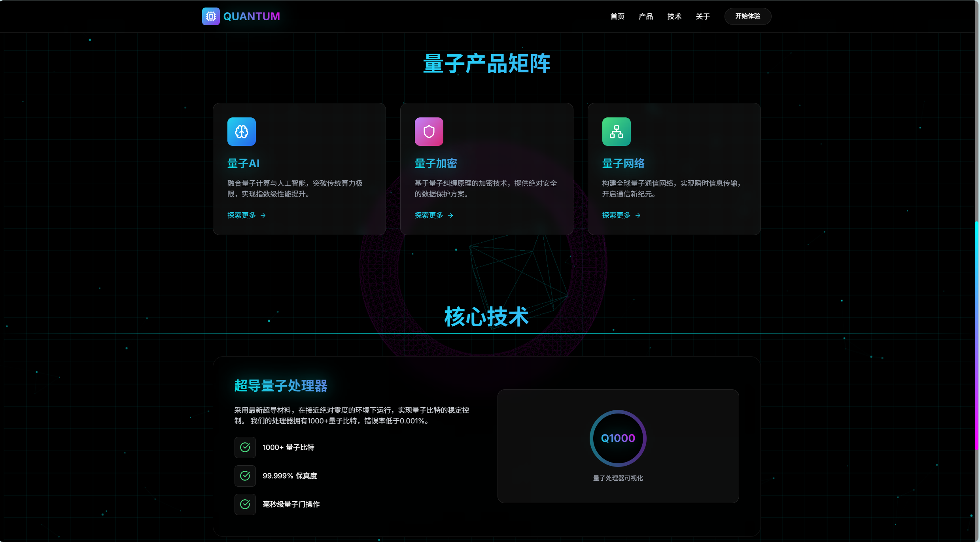Click the page's vertical scrollbar thumb
This screenshot has height=542, width=980.
pyautogui.click(x=976, y=335)
